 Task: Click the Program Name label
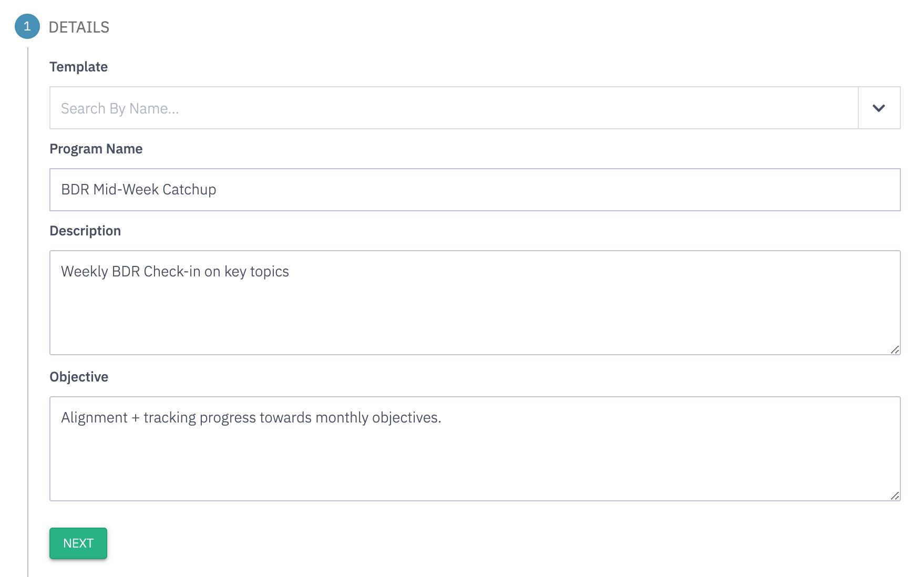pyautogui.click(x=96, y=149)
